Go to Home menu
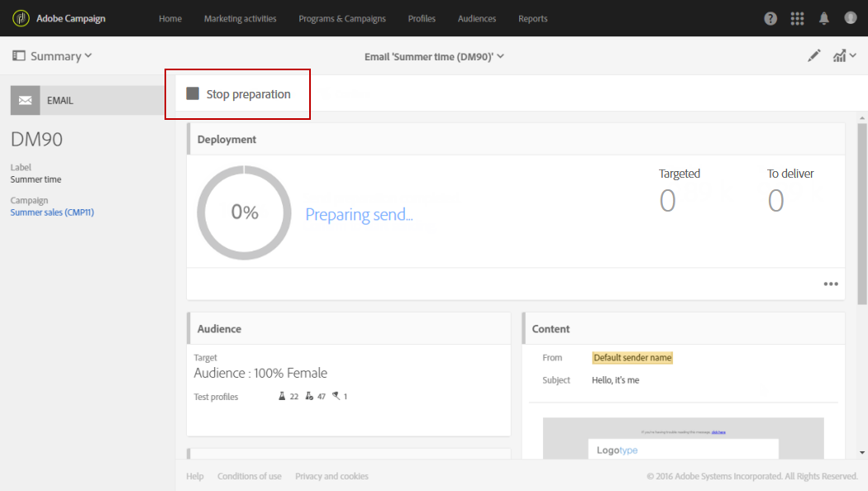 pos(170,19)
